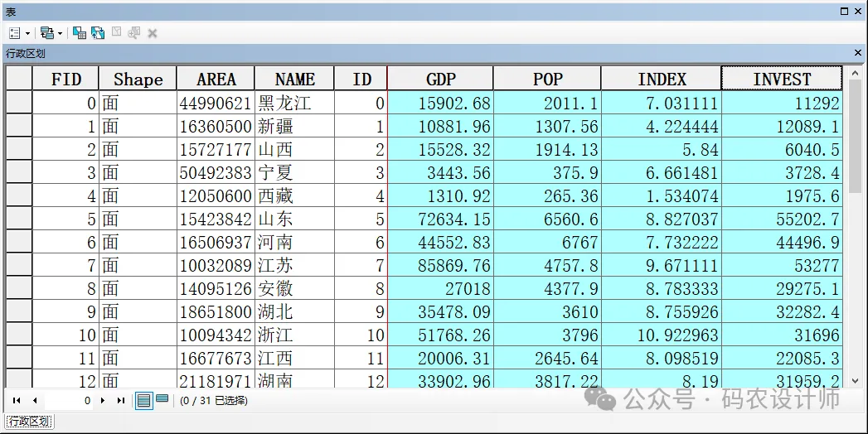Image resolution: width=868 pixels, height=434 pixels.
Task: Click the Switch Selection icon
Action: (x=98, y=33)
